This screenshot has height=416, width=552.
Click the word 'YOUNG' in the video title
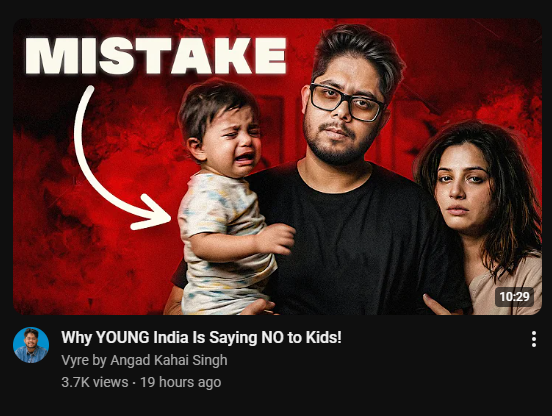123,337
